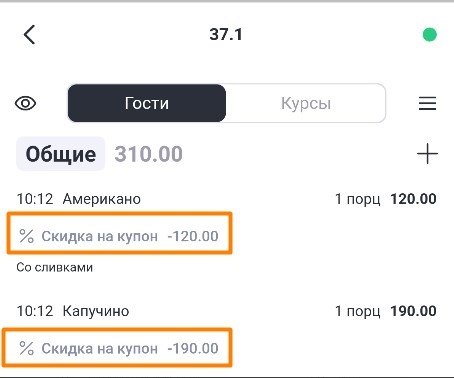The height and width of the screenshot is (378, 454).
Task: Click the green status indicator dot
Action: [430, 35]
